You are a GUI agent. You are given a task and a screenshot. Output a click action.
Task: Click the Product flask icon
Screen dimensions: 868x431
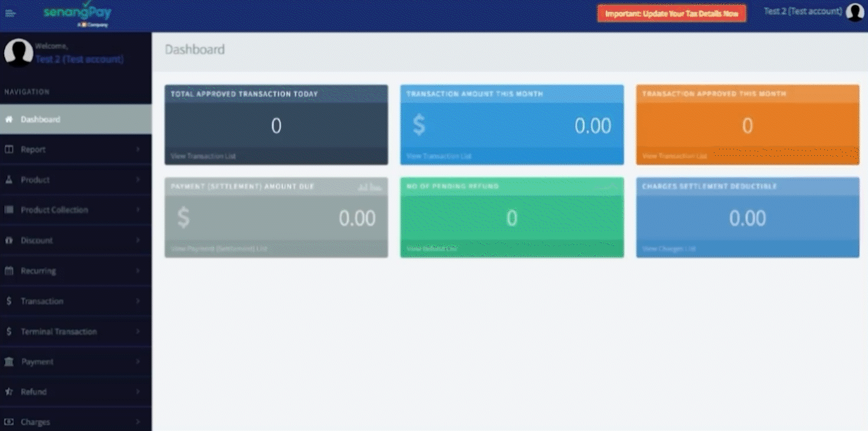coord(9,179)
